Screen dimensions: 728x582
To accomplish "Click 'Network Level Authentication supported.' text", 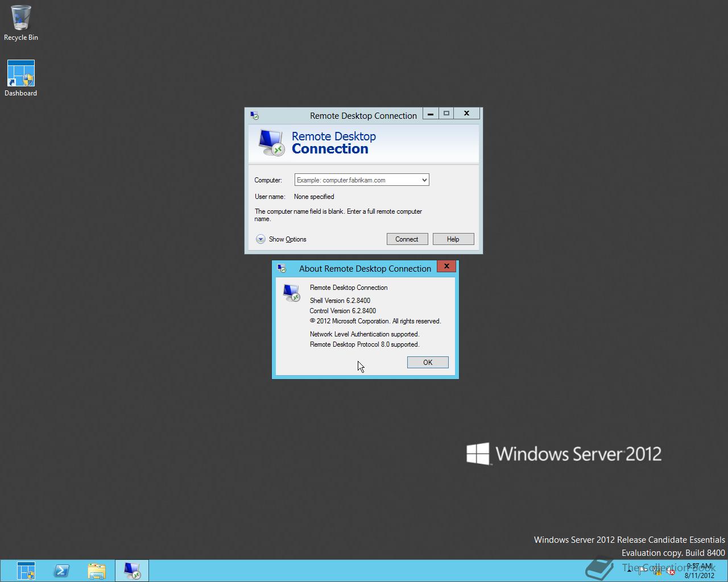I will pyautogui.click(x=365, y=334).
